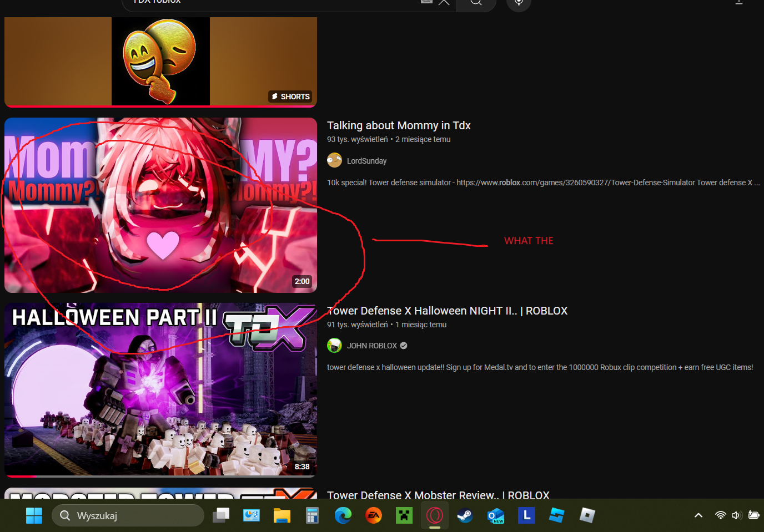Viewport: 764px width, 532px height.
Task: Open Task View on the taskbar
Action: coord(221,515)
